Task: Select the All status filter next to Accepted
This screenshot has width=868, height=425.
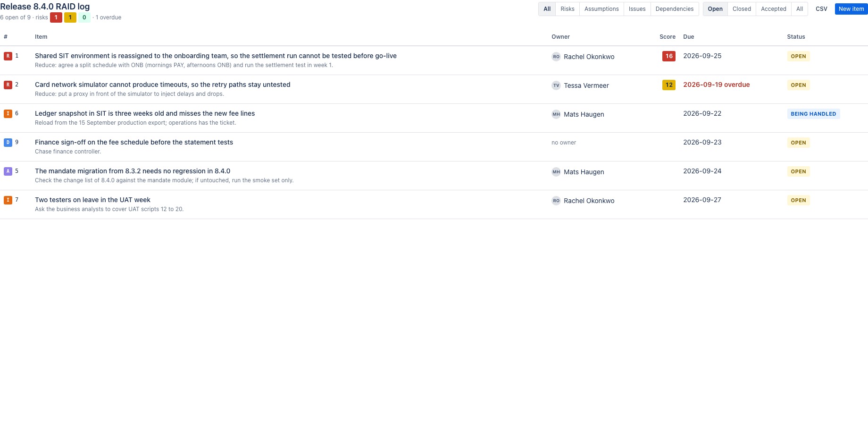Action: tap(800, 9)
